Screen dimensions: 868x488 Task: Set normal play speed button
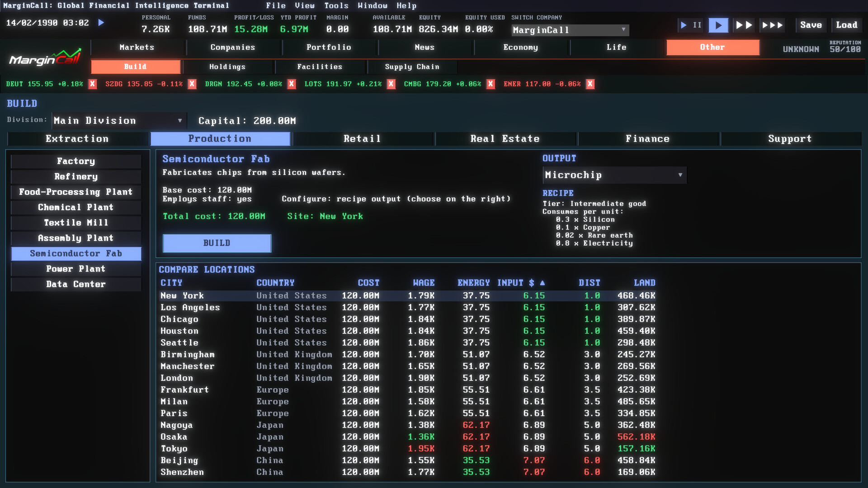718,25
